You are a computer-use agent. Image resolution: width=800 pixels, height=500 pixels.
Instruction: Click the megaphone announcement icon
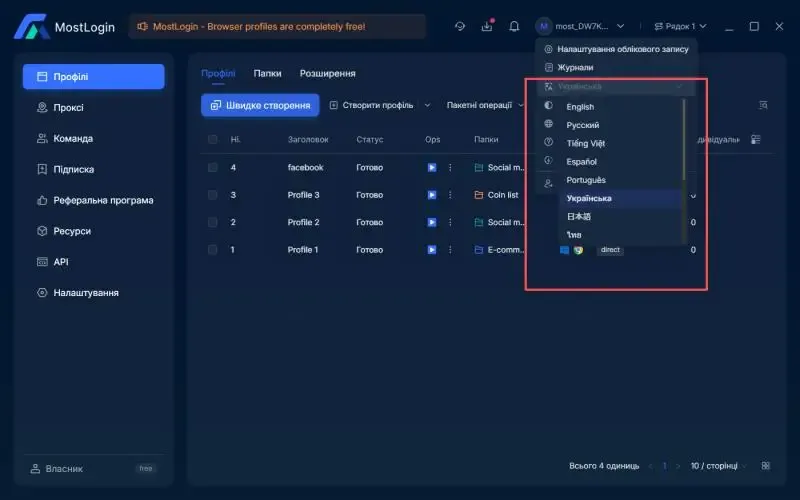pos(142,26)
